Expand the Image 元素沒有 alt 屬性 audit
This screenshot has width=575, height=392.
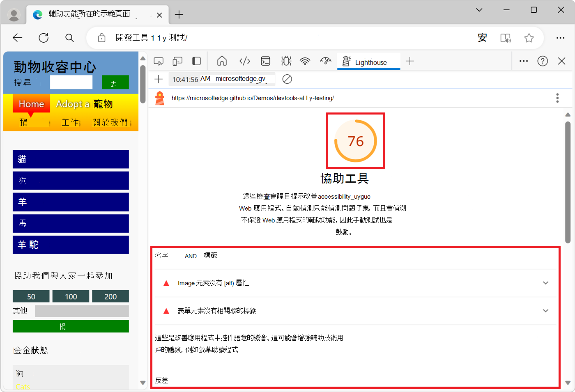point(546,283)
